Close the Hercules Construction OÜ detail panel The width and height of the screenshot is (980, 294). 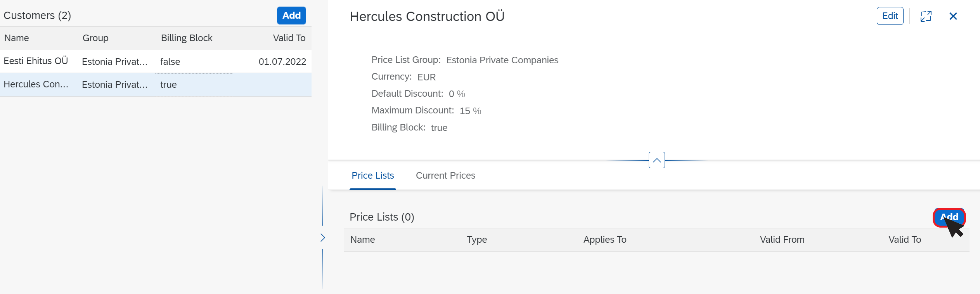[953, 16]
